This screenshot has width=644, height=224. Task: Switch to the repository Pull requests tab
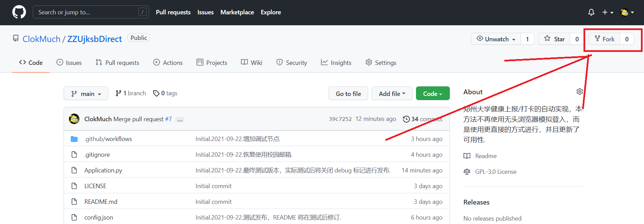117,62
